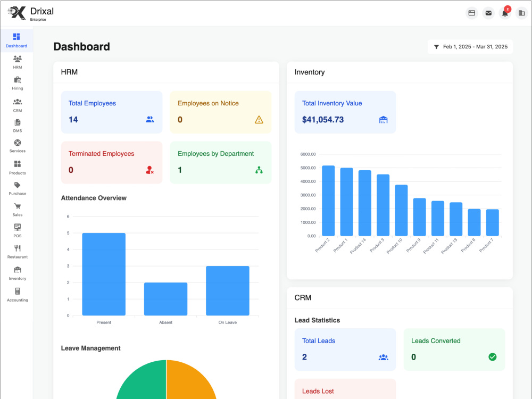This screenshot has width=532, height=399.
Task: Open the date range filter Feb 1 - Mar 31
Action: coord(470,47)
